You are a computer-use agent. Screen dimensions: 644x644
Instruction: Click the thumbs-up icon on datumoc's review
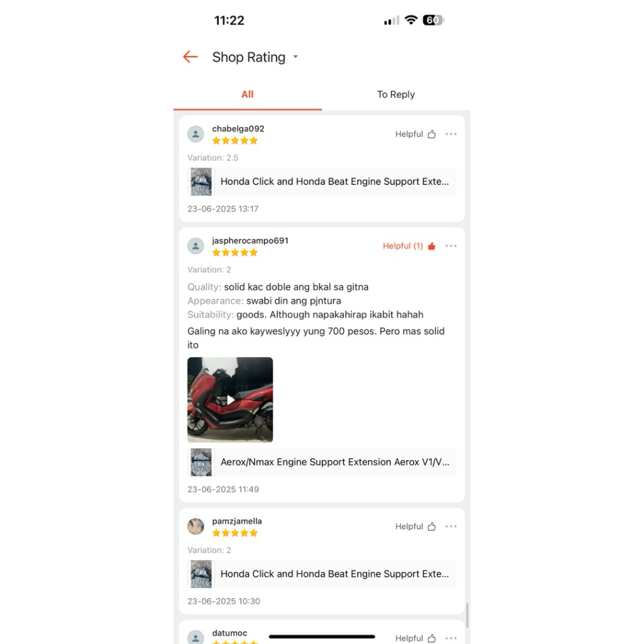(x=431, y=638)
